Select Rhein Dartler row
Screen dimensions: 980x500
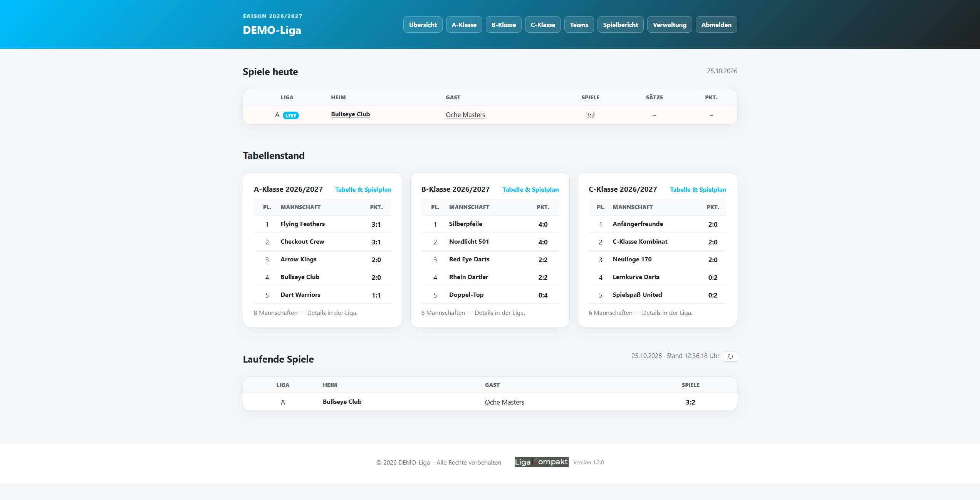[x=490, y=277]
